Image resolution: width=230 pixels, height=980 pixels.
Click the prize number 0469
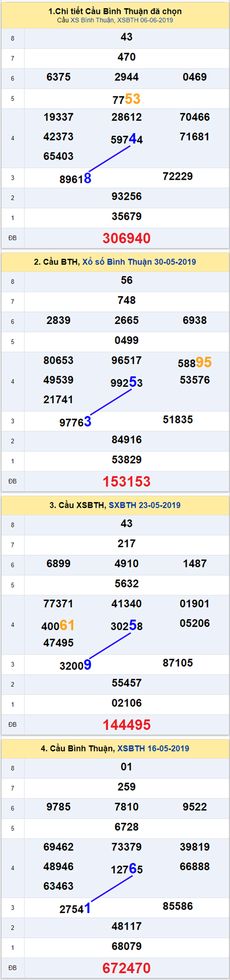point(195,77)
